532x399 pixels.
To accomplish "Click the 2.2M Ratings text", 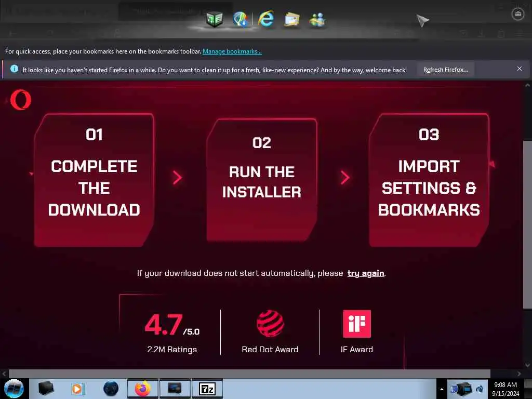I will point(172,350).
